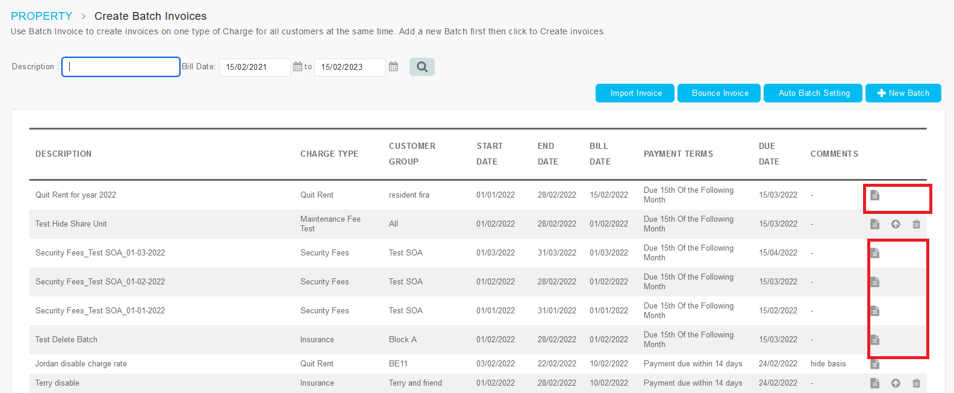Screen dimensions: 954x393
Task: Create a New Batch
Action: coord(904,93)
